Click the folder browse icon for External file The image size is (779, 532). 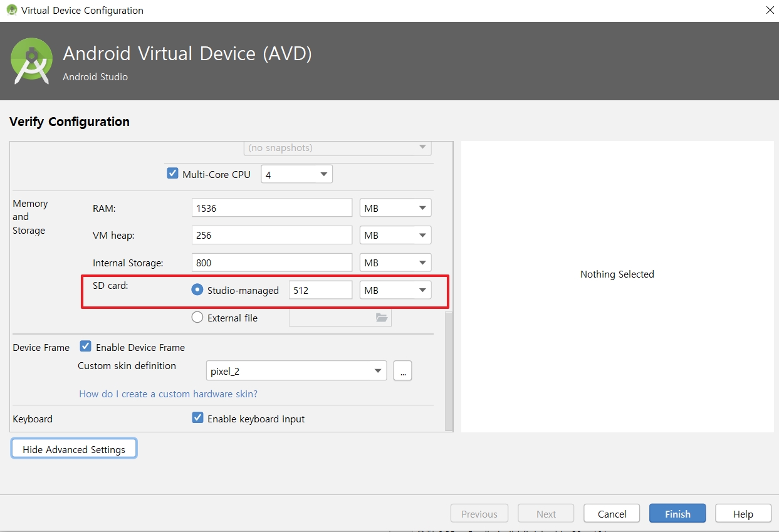382,318
